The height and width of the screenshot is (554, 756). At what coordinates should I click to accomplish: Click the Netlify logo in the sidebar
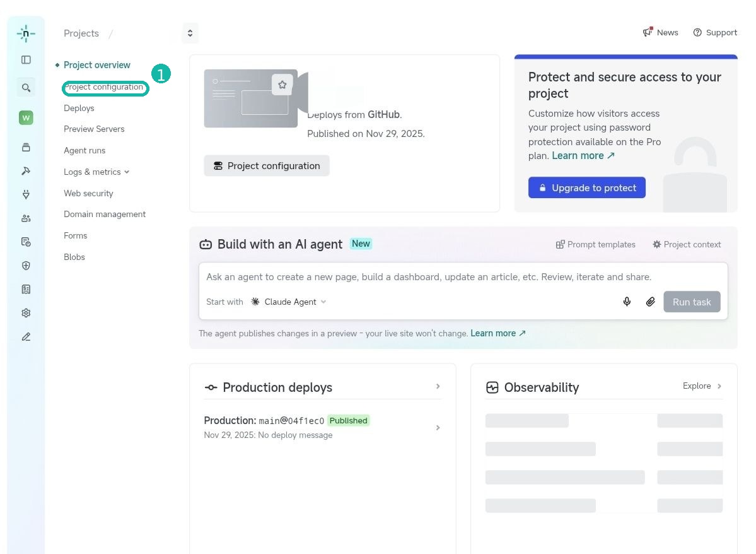pos(25,33)
